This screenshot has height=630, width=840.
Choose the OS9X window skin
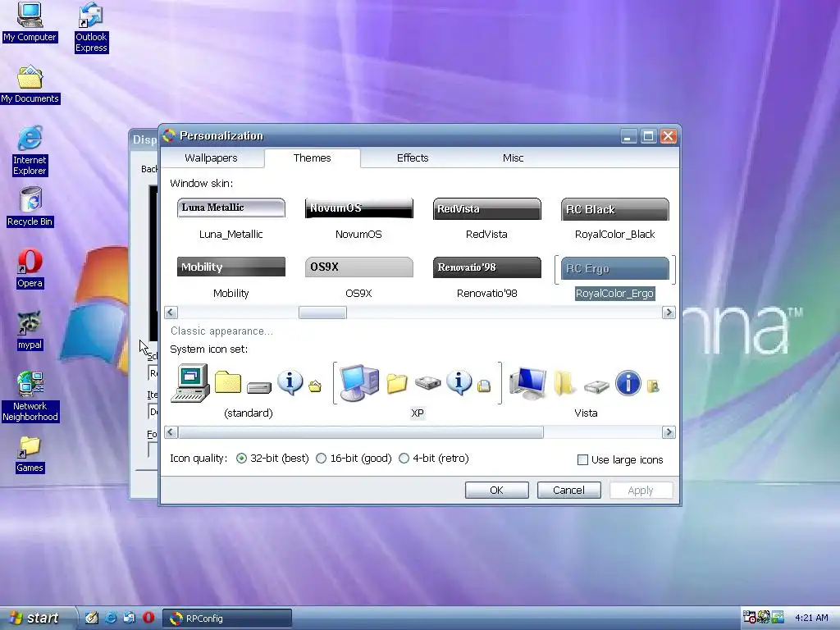[359, 277]
